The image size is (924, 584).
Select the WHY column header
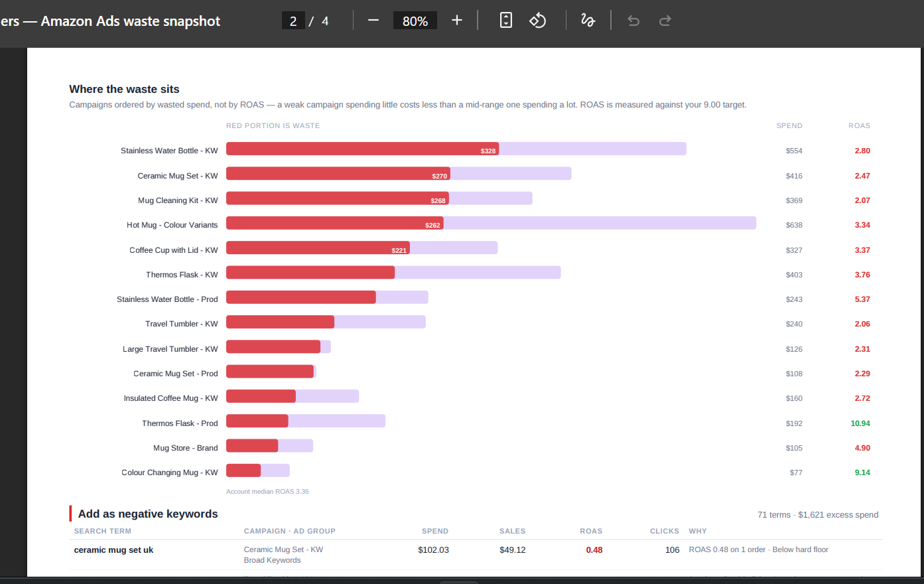698,531
